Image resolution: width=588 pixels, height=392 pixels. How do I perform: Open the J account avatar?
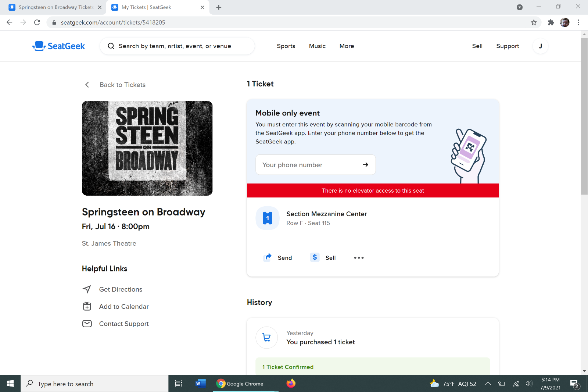click(540, 46)
